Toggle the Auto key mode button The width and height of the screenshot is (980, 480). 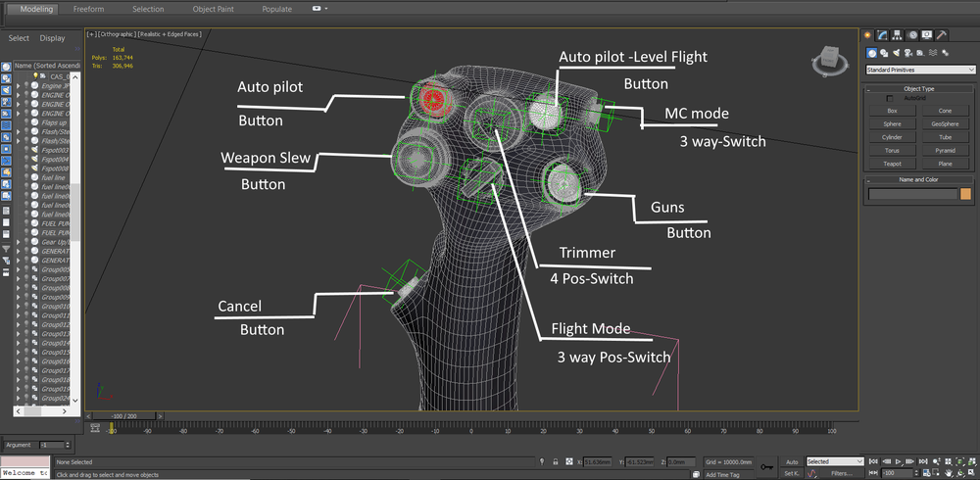tap(792, 461)
